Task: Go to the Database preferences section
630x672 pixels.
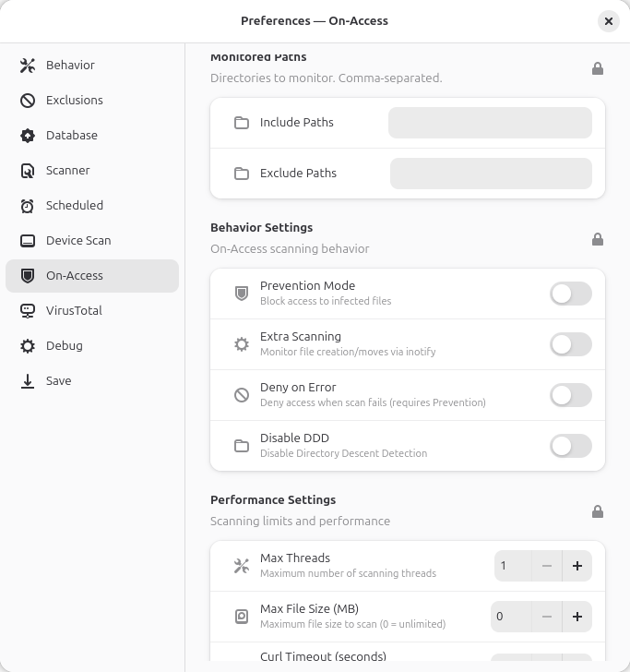Action: [92, 136]
